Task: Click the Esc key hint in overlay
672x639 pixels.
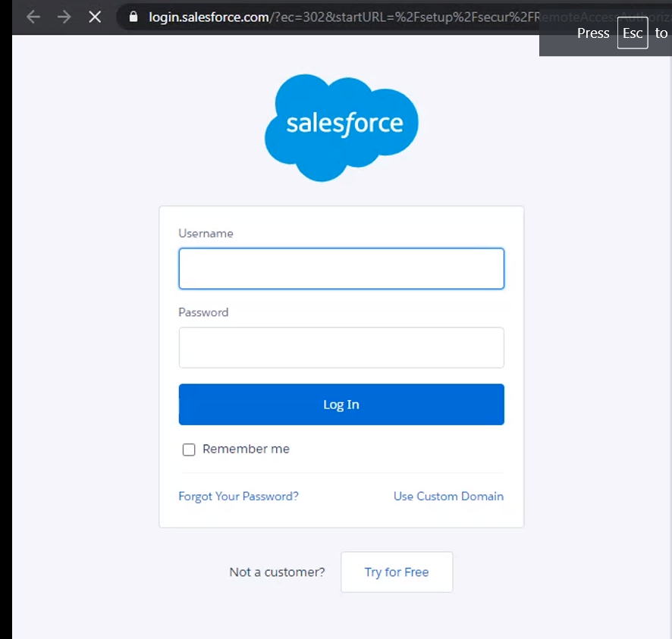Action: point(632,33)
